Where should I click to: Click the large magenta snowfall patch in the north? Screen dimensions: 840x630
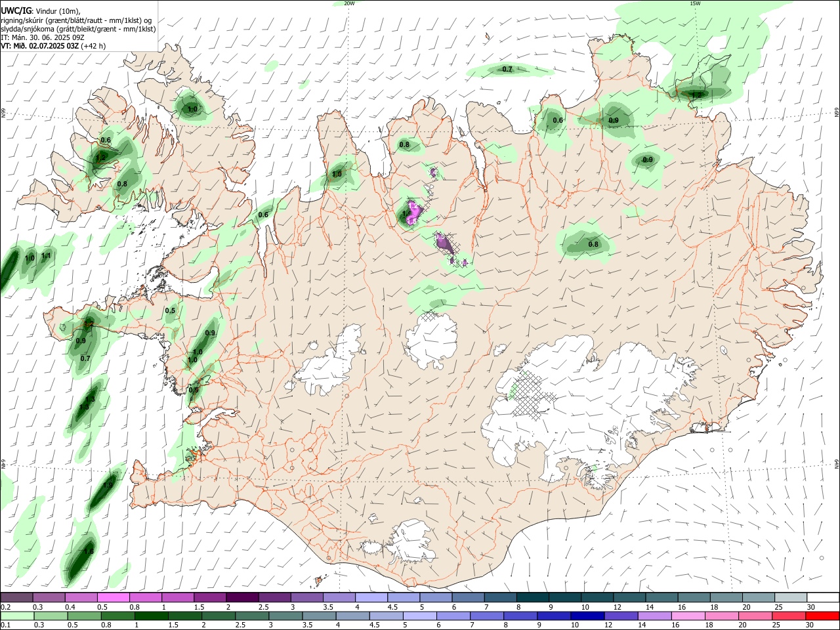click(x=413, y=212)
